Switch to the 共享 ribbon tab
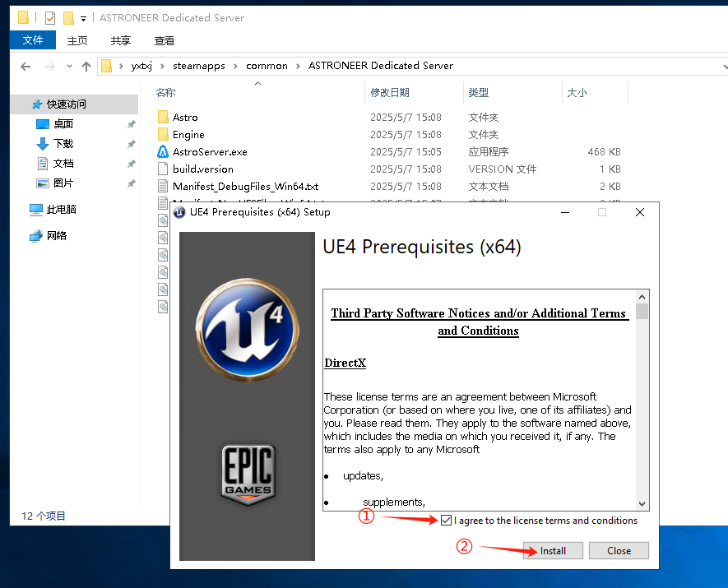 coord(121,41)
